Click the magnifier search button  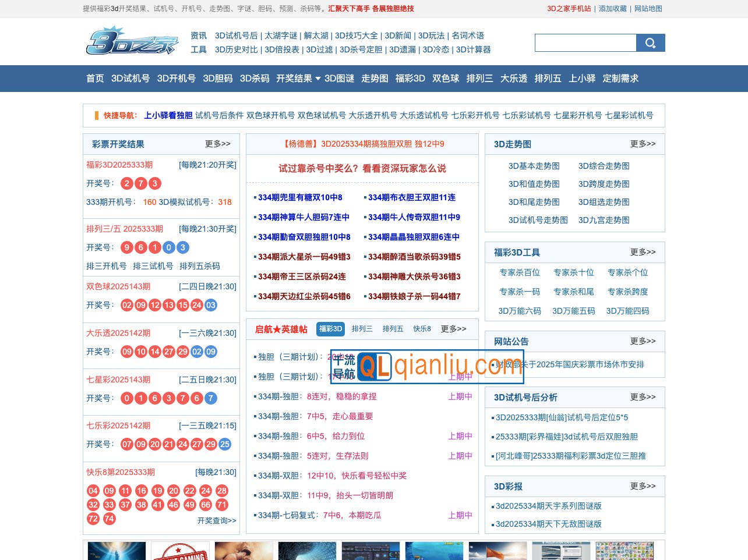click(x=650, y=43)
